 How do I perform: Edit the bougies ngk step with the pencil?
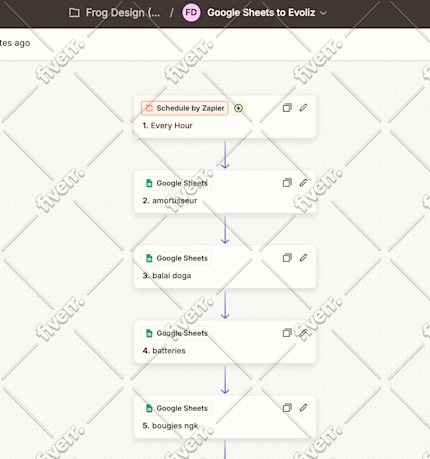303,408
